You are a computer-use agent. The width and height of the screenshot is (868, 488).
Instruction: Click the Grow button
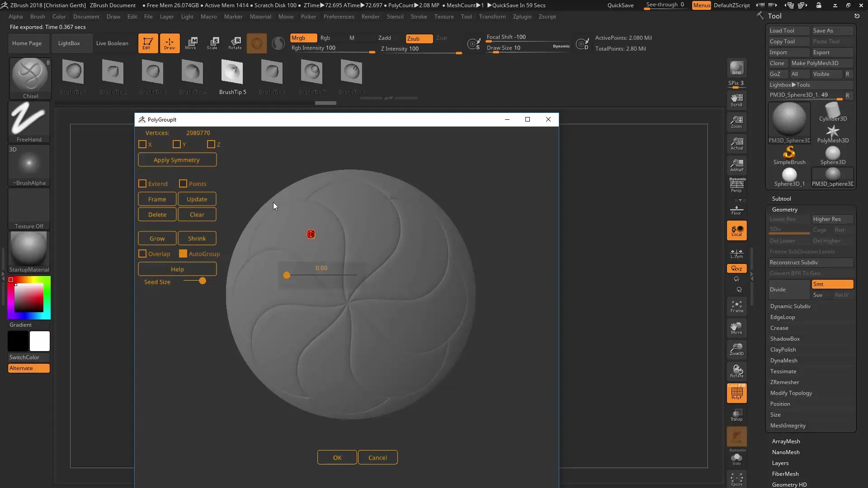coord(157,238)
